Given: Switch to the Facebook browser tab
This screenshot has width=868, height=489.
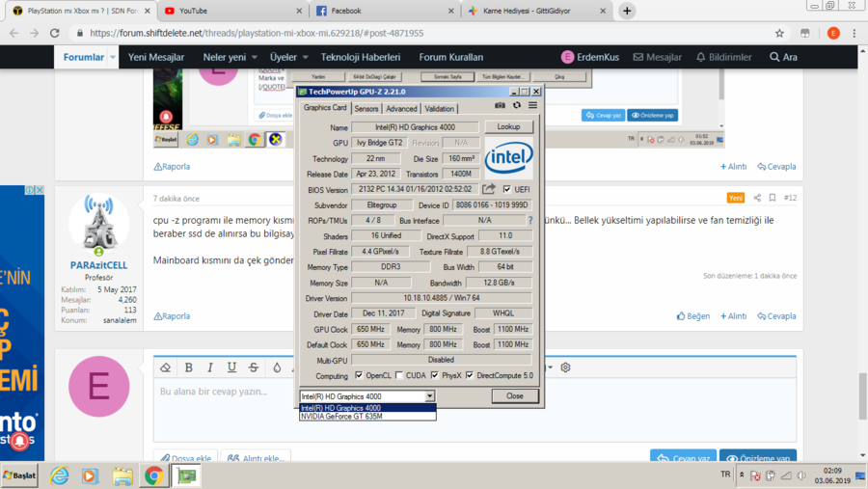Looking at the screenshot, I should coord(385,11).
